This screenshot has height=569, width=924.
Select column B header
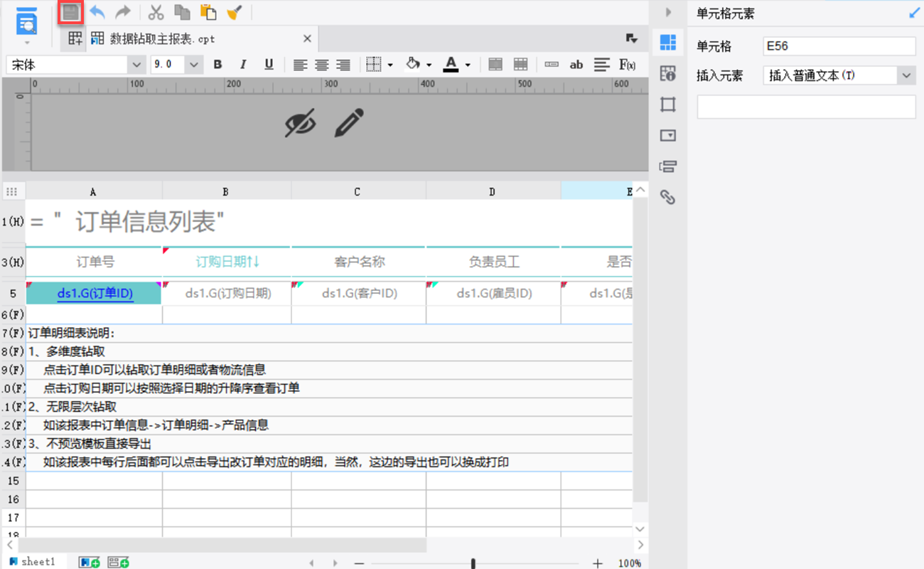pyautogui.click(x=226, y=191)
